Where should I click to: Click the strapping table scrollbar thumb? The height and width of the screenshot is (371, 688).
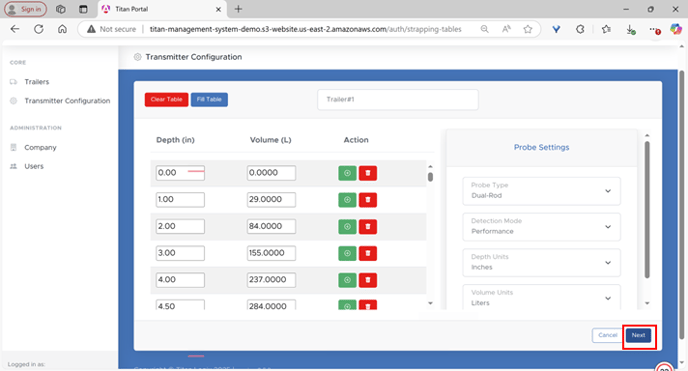tap(430, 177)
